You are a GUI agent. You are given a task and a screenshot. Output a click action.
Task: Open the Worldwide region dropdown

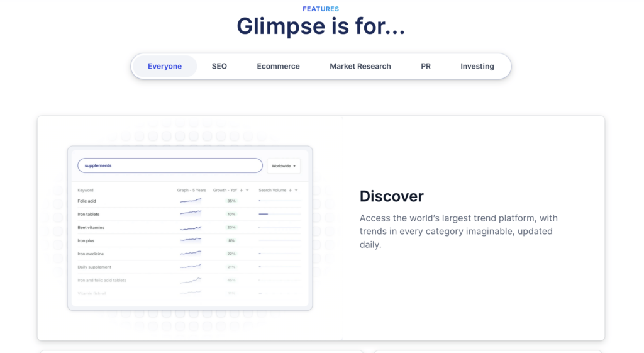(284, 166)
